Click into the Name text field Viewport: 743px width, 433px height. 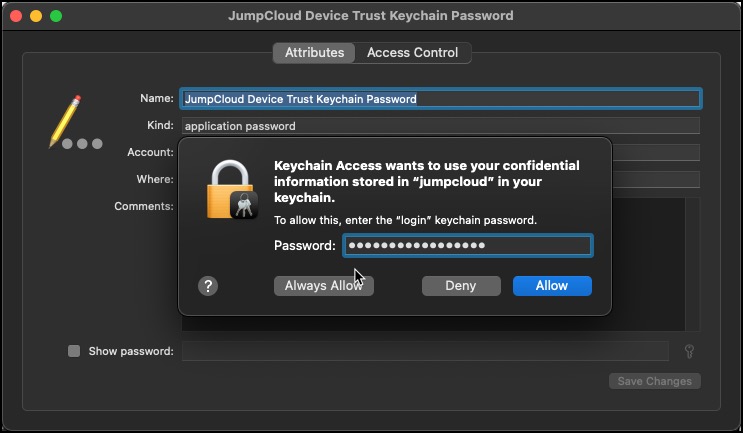(x=440, y=99)
